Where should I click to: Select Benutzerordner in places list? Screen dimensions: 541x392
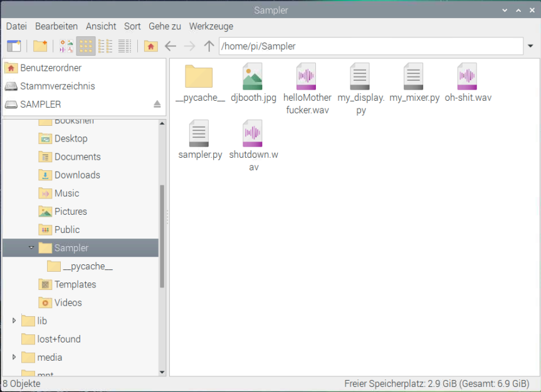coord(84,68)
